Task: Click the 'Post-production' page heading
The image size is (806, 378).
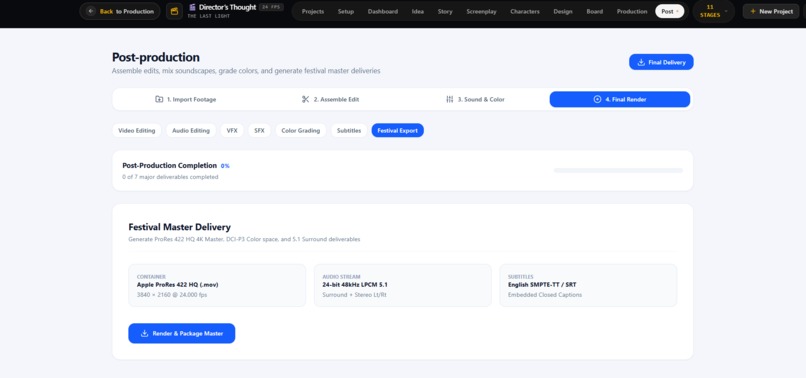Action: pos(156,57)
